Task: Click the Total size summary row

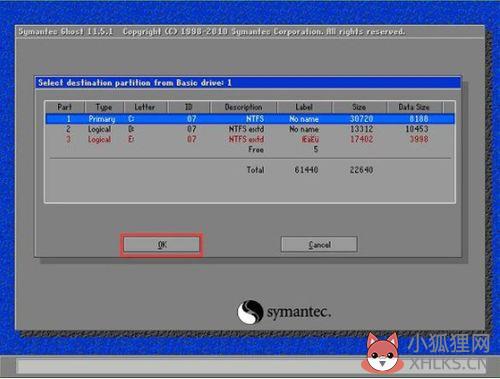Action: tap(310, 170)
